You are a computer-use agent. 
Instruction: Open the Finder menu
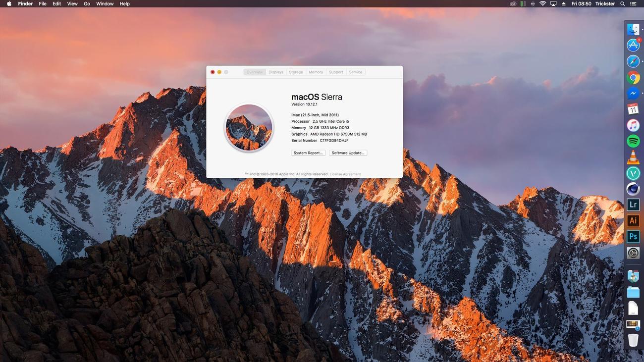[x=25, y=3]
